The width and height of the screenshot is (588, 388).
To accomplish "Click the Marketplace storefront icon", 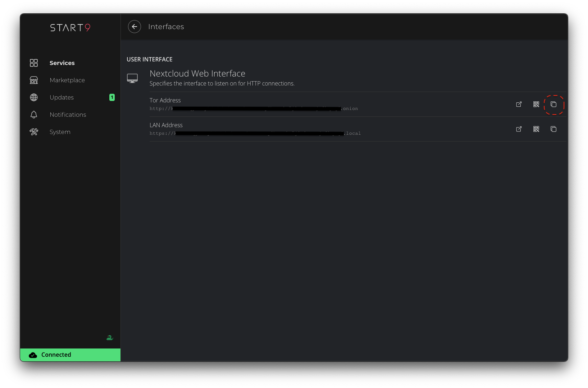I will [34, 80].
